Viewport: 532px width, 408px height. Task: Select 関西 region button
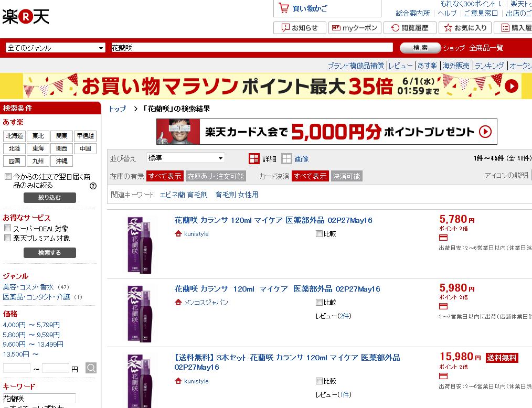61,148
